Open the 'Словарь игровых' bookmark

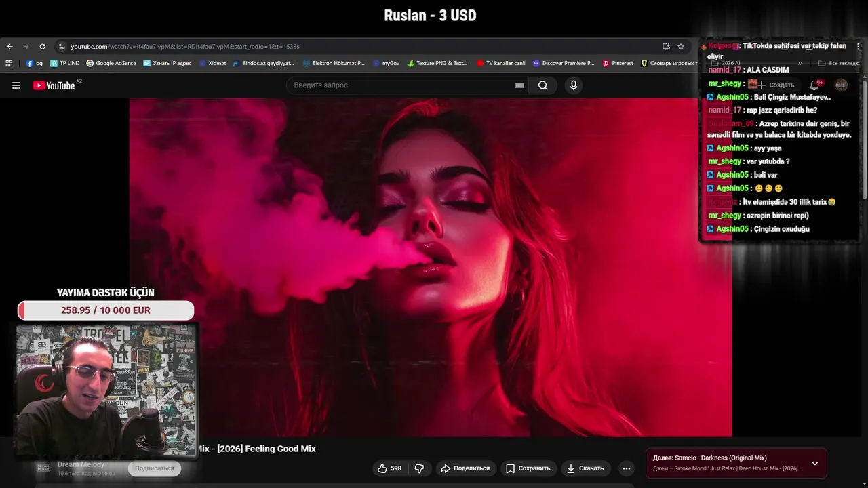pos(670,63)
